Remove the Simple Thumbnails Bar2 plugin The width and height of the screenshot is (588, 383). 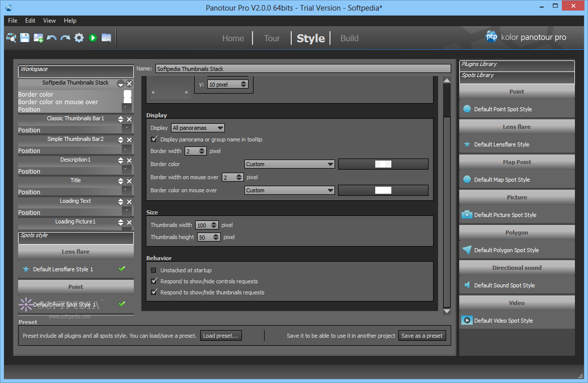tap(129, 140)
